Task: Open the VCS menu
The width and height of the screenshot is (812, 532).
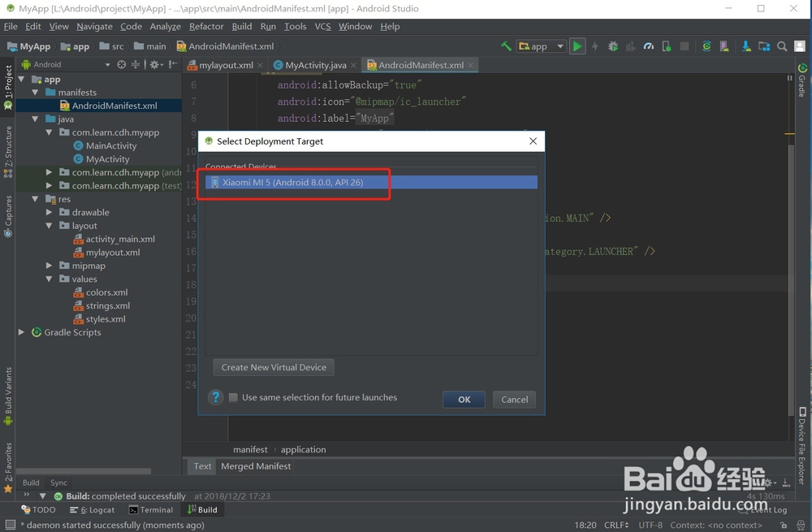Action: [x=322, y=27]
